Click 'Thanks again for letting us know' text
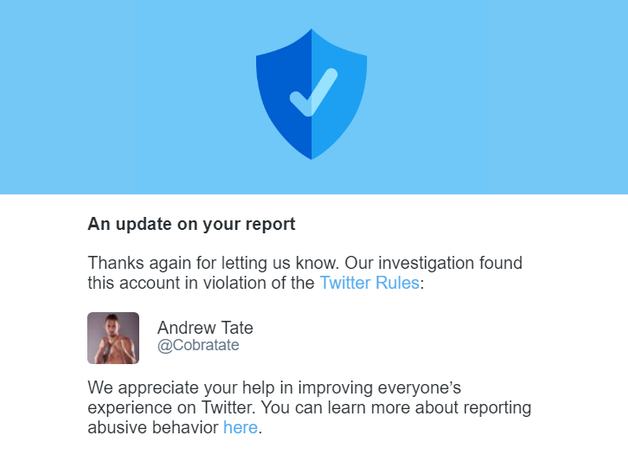 (214, 263)
